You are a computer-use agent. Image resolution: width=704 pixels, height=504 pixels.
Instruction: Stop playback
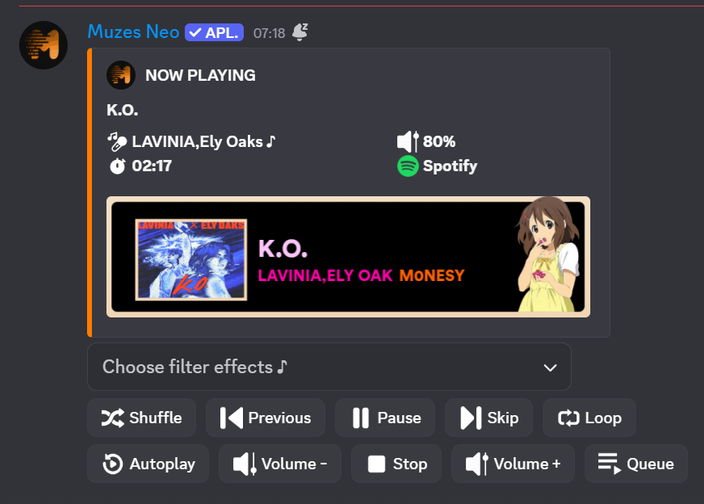click(x=396, y=464)
